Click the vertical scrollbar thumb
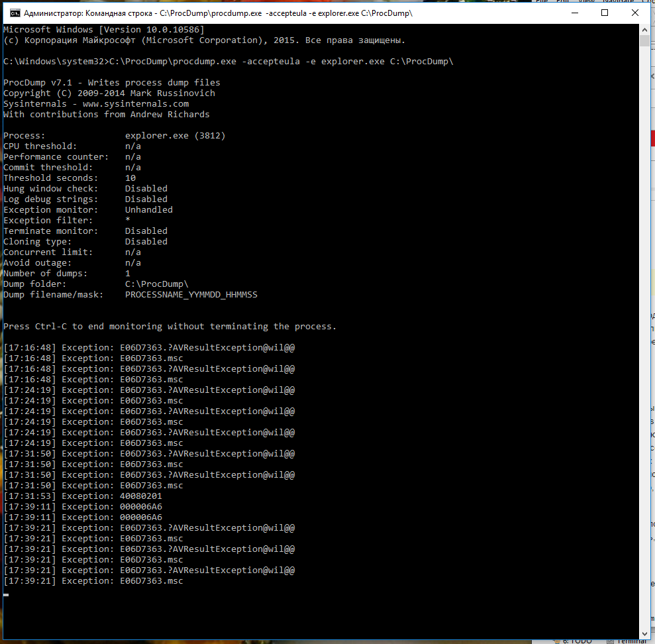This screenshot has width=655, height=644. click(644, 41)
